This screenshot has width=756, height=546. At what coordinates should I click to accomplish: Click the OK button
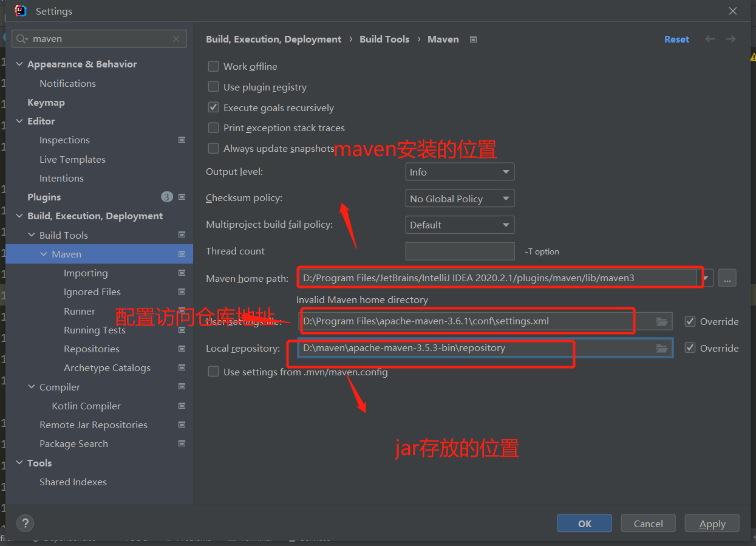click(x=584, y=524)
